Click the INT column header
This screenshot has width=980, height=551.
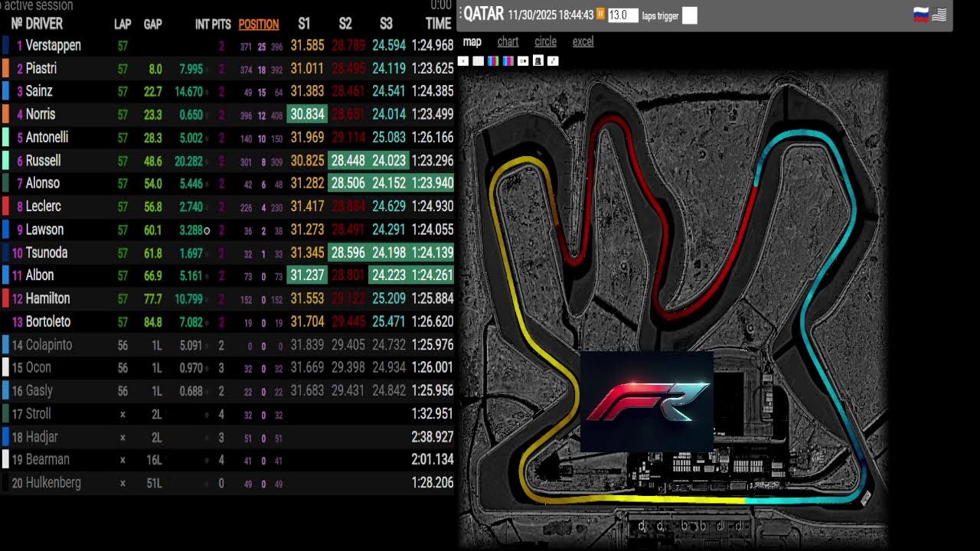coord(202,24)
